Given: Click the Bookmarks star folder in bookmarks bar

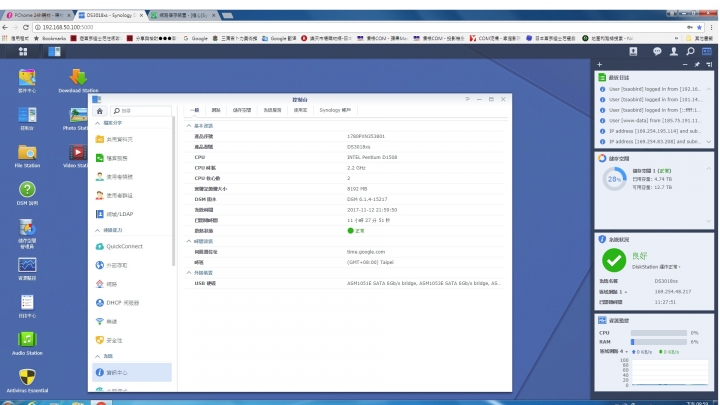Looking at the screenshot, I should coord(50,39).
